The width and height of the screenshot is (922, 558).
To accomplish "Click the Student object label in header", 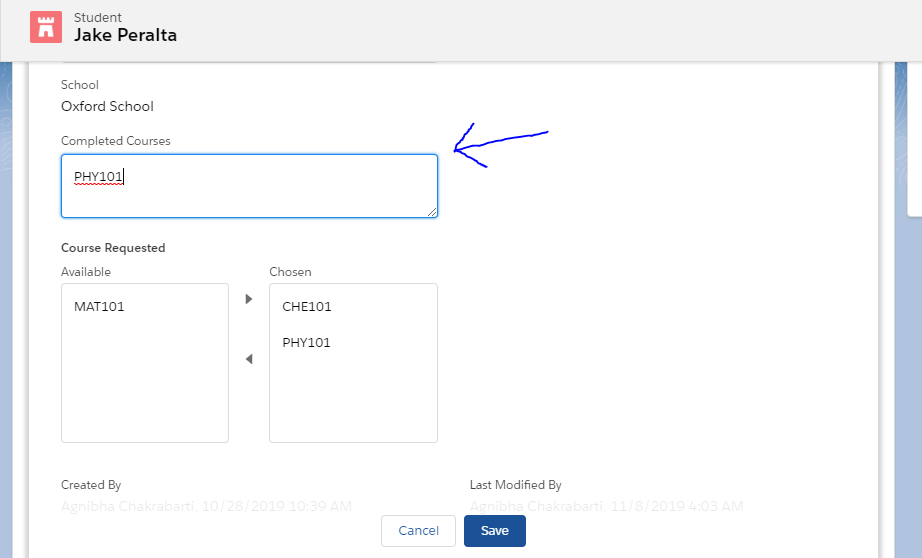I will point(98,17).
